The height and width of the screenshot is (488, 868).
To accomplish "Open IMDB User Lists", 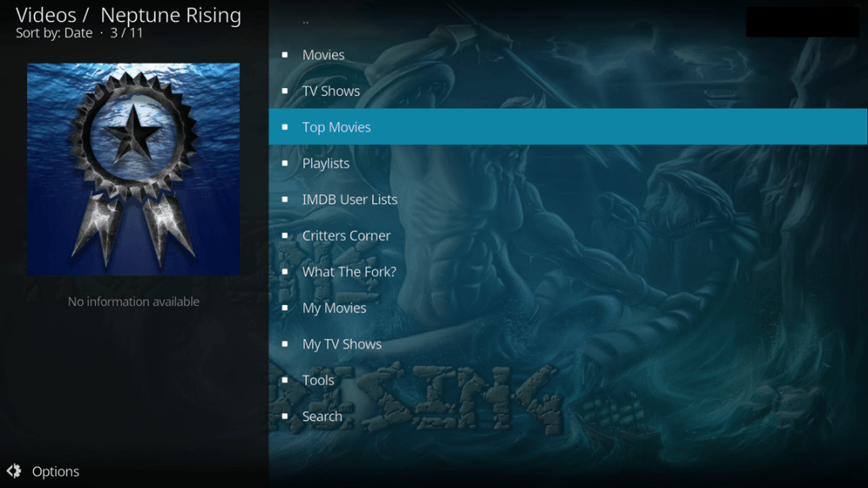I will point(568,199).
